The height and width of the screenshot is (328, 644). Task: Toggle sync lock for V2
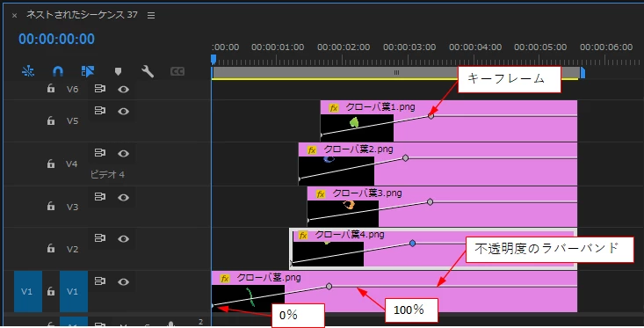[100, 238]
